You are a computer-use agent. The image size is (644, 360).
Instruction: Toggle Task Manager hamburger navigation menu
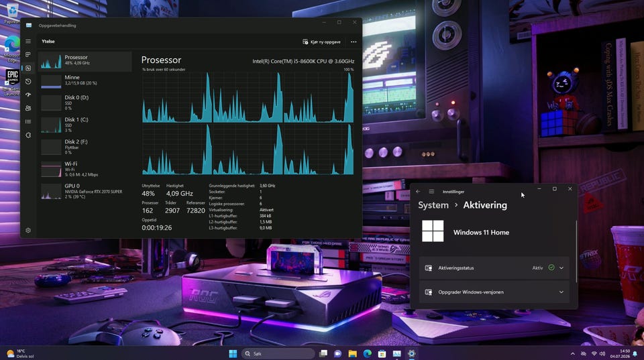[x=28, y=42]
